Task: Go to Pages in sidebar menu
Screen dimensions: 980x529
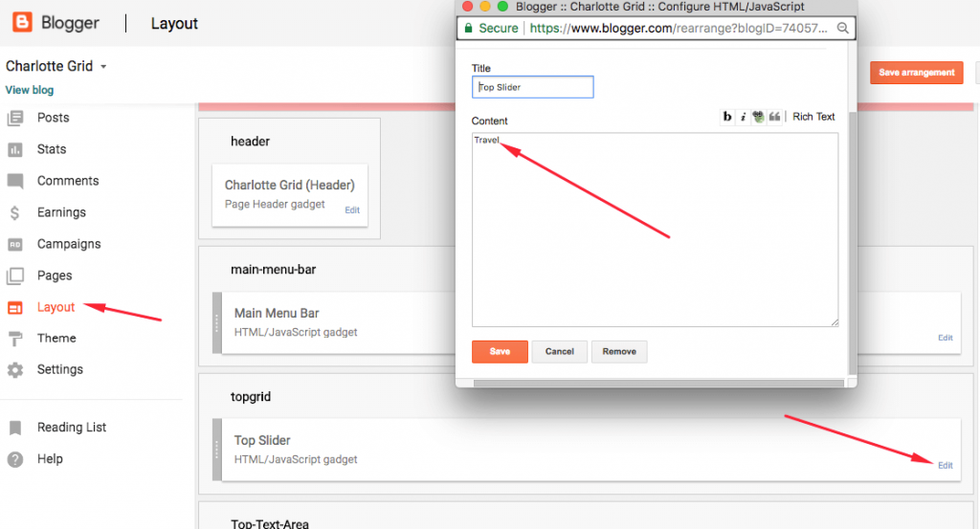Action: tap(55, 276)
